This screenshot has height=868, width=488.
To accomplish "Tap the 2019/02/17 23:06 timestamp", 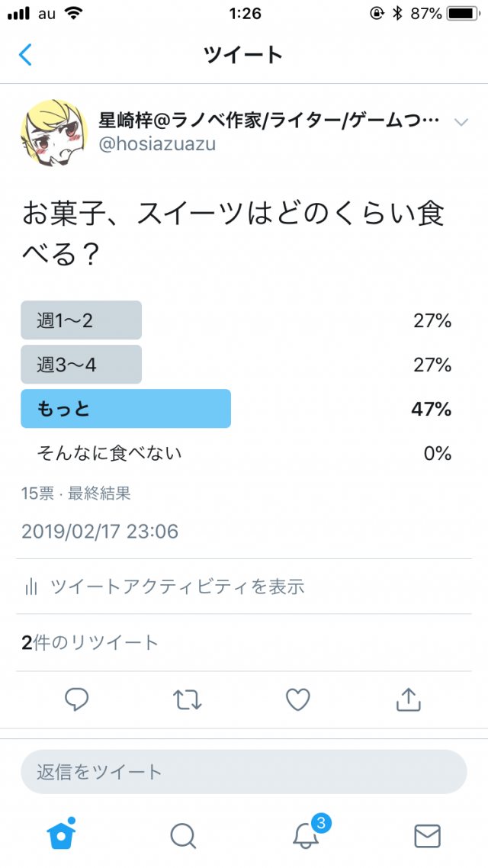I will 100,531.
